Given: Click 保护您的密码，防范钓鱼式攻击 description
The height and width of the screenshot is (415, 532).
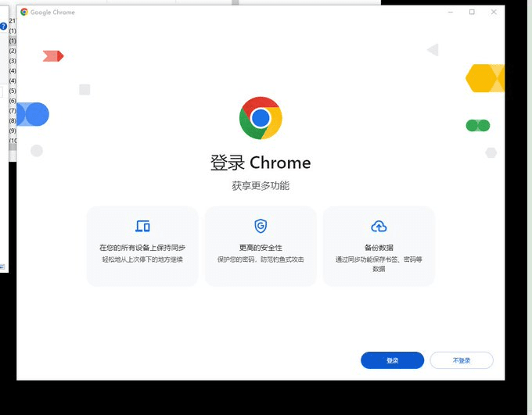Looking at the screenshot, I should (261, 259).
